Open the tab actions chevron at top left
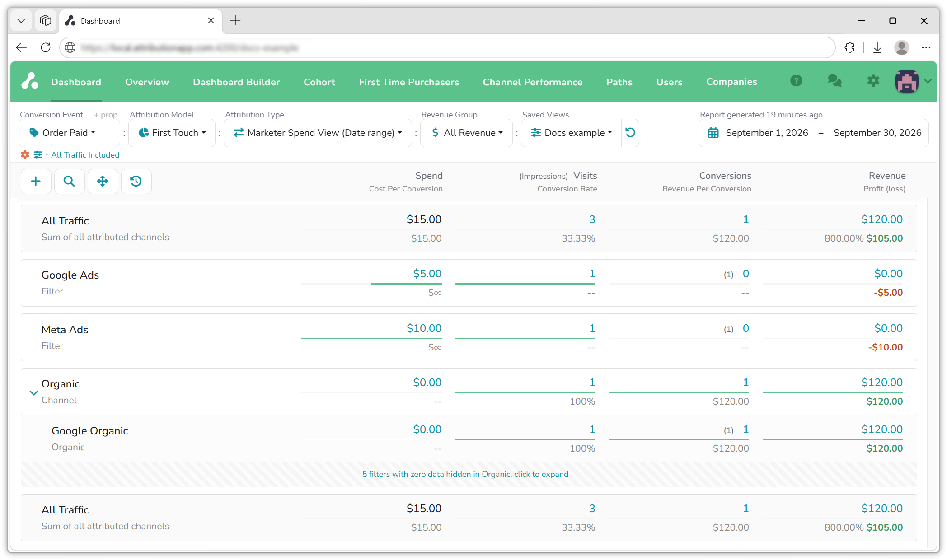The image size is (947, 560). pyautogui.click(x=21, y=21)
